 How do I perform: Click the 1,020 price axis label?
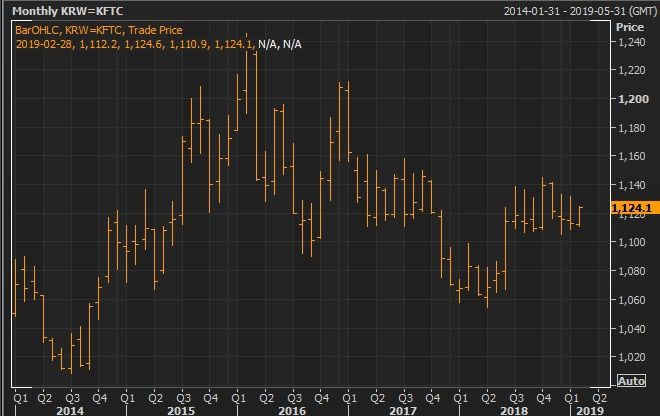tap(632, 357)
